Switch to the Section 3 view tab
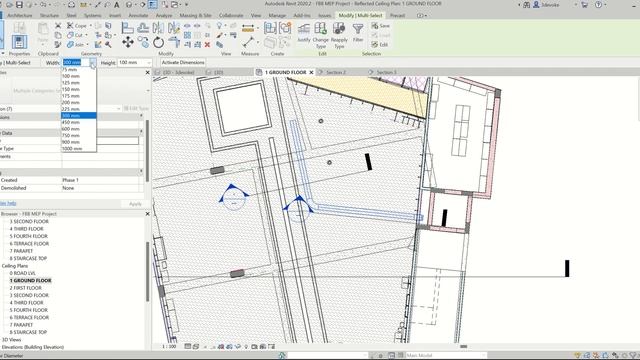Screen dimensions: 640x360 click(x=386, y=72)
